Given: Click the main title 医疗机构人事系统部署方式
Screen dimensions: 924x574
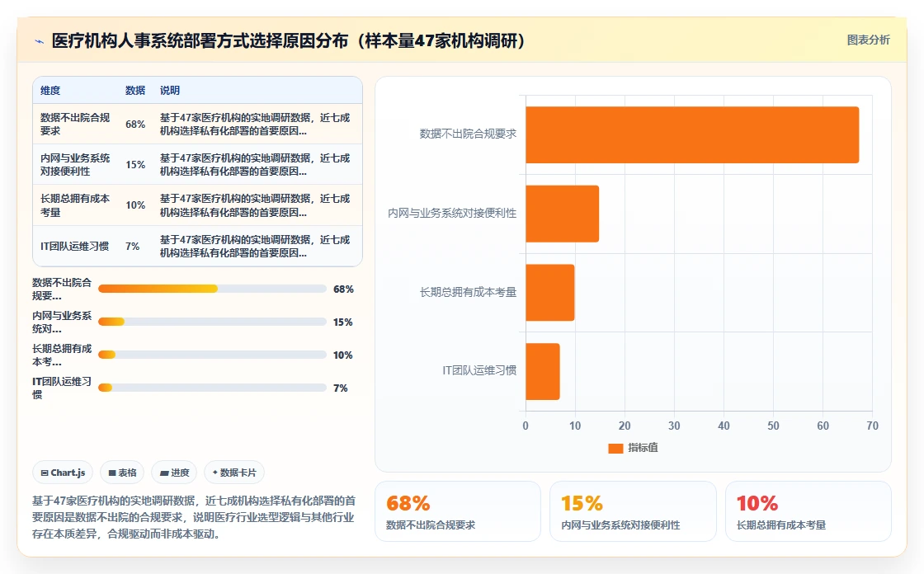Looking at the screenshot, I should (x=288, y=40).
